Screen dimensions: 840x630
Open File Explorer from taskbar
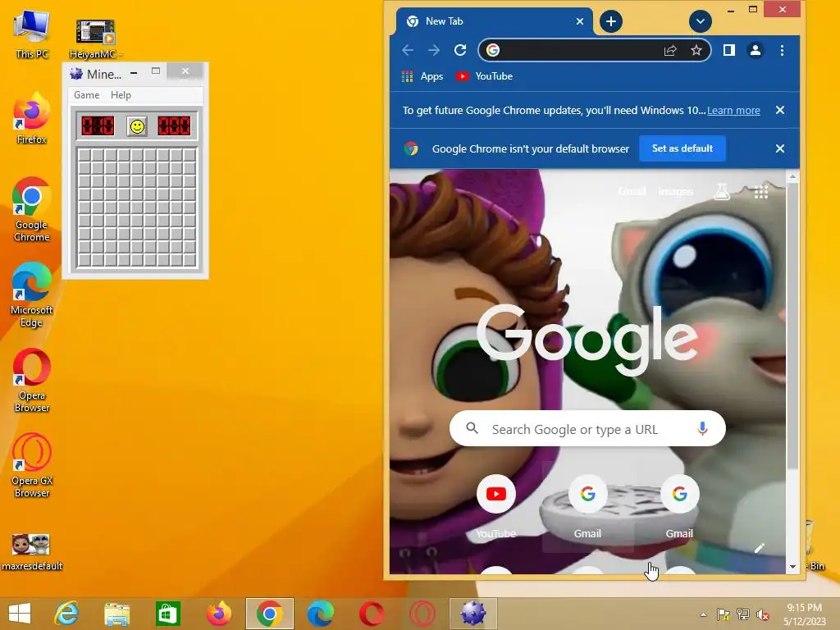pyautogui.click(x=116, y=614)
